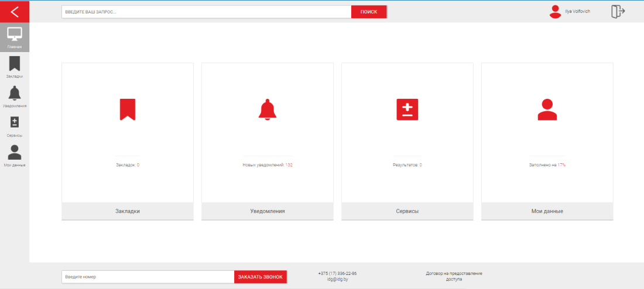Image resolution: width=644 pixels, height=289 pixels.
Task: Open Уведомления bell icon in sidebar
Action: [15, 94]
